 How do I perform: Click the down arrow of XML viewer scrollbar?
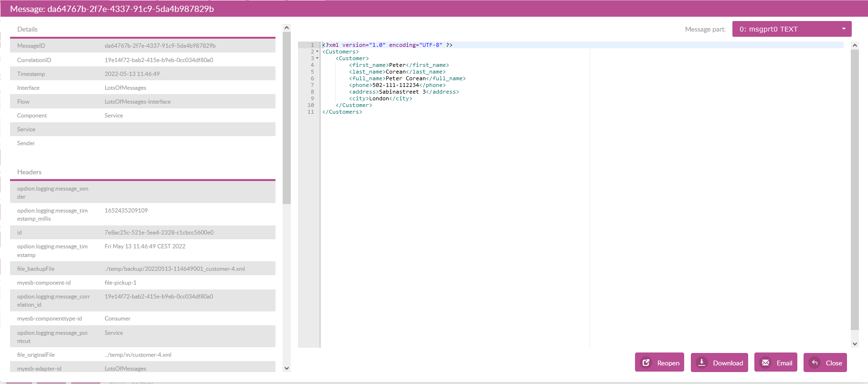click(855, 343)
